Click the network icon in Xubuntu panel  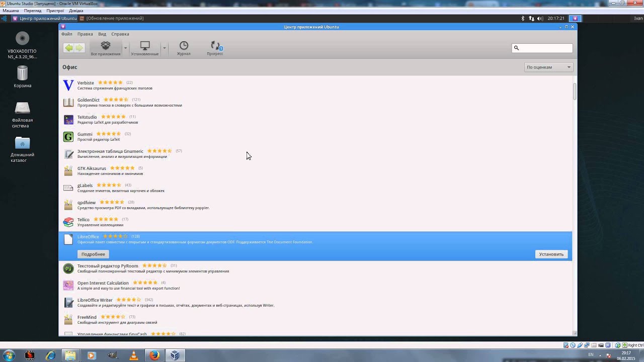(531, 19)
